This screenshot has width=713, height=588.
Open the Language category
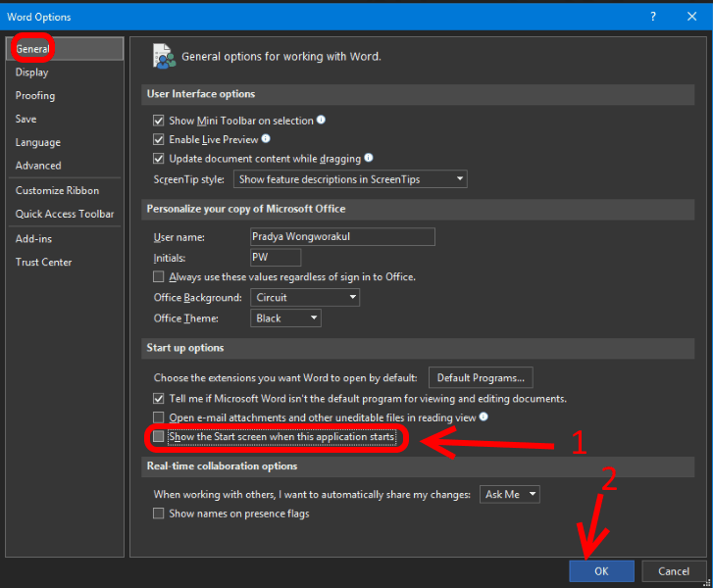click(65, 142)
